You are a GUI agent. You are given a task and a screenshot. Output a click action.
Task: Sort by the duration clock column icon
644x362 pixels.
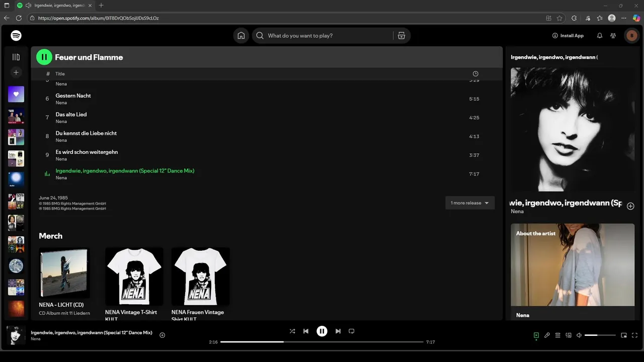475,74
